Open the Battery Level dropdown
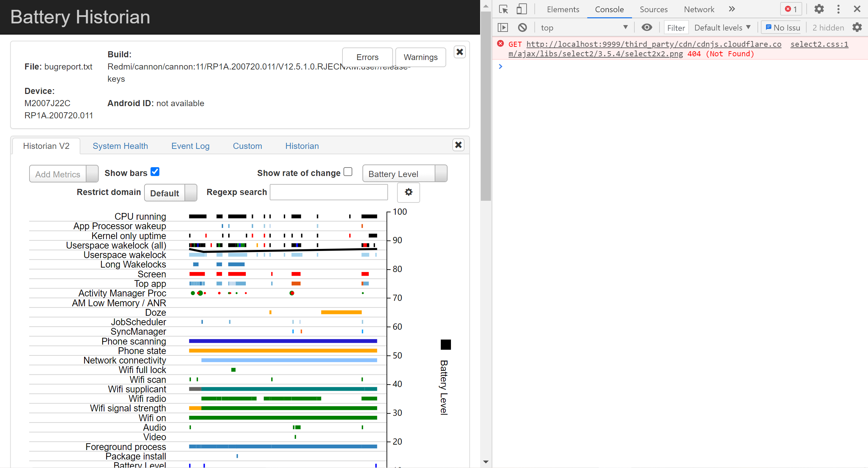This screenshot has height=468, width=868. [405, 174]
